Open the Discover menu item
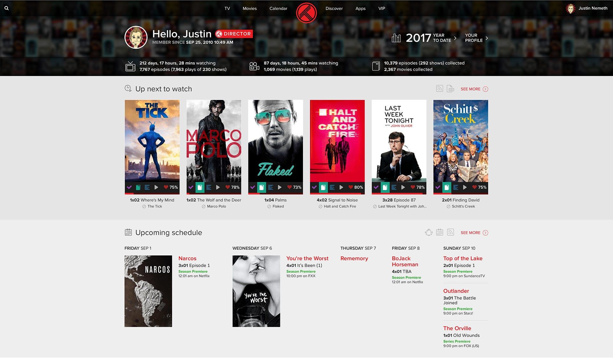 pos(334,8)
